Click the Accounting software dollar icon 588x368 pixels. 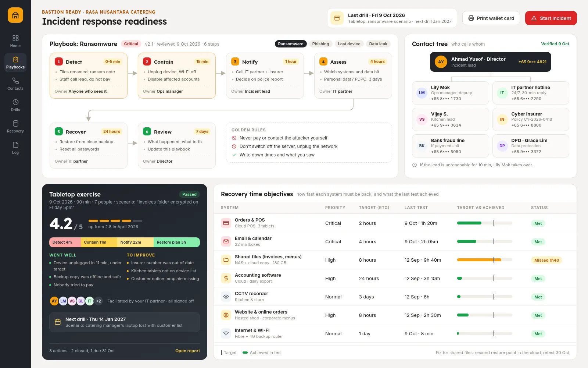[x=226, y=278]
